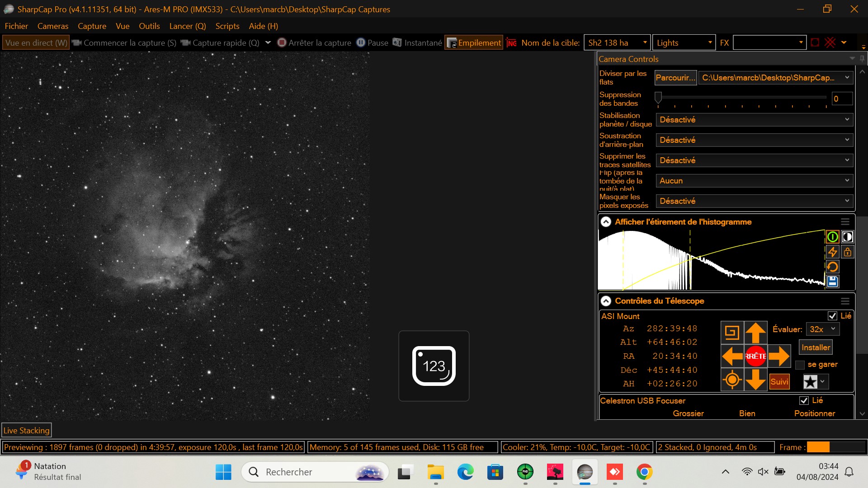Open the flats file path dropdown
The height and width of the screenshot is (488, 868).
(776, 78)
